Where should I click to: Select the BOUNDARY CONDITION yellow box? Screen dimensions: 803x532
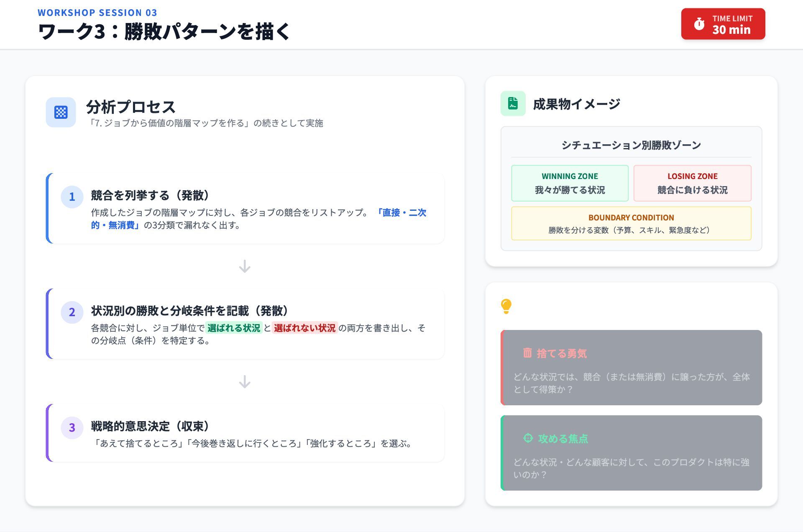coord(631,223)
